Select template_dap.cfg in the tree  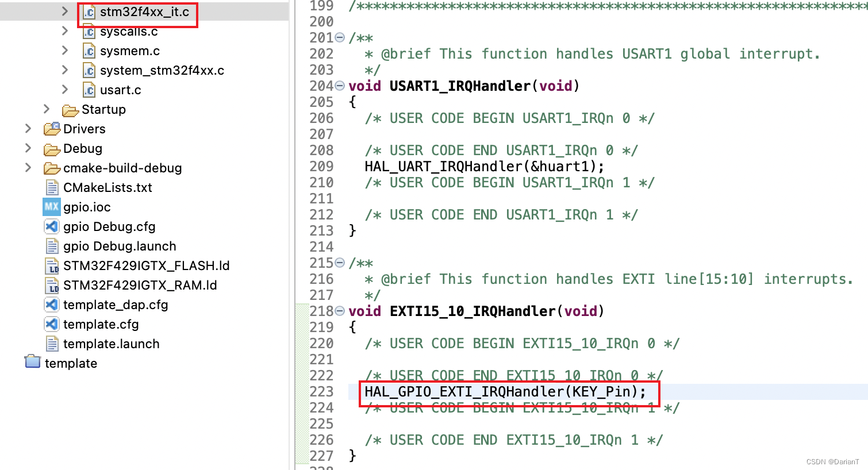pos(116,305)
